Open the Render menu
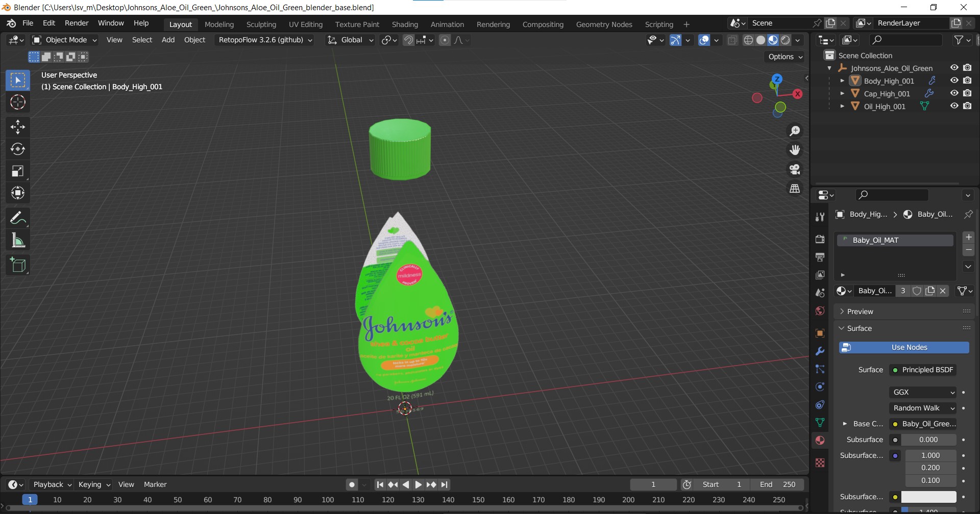 [77, 23]
